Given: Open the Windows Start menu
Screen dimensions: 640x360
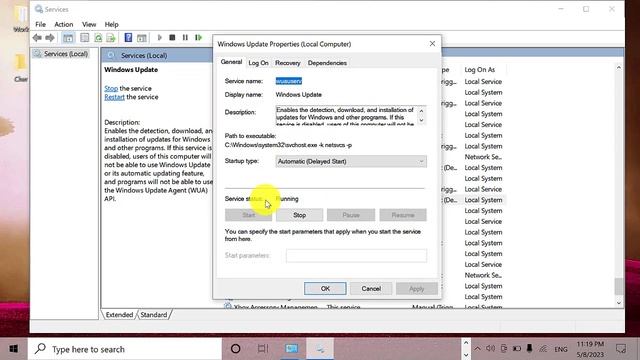Looking at the screenshot, I should click(x=13, y=349).
